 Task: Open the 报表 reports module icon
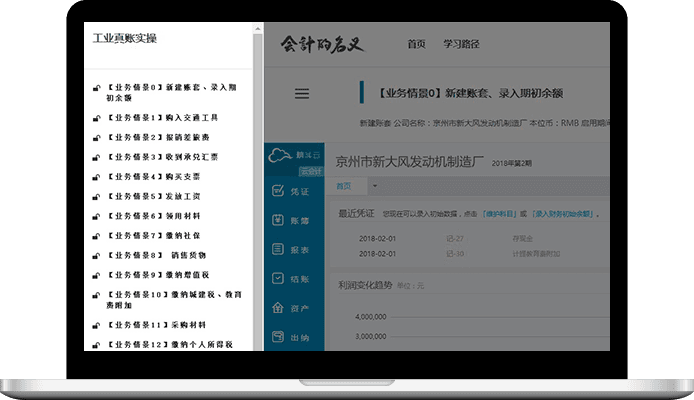(x=278, y=250)
